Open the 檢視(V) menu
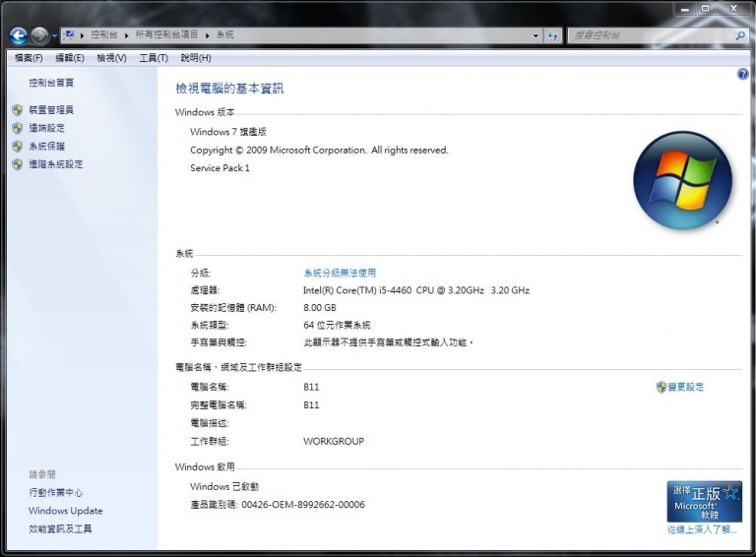756x557 pixels. pos(111,58)
